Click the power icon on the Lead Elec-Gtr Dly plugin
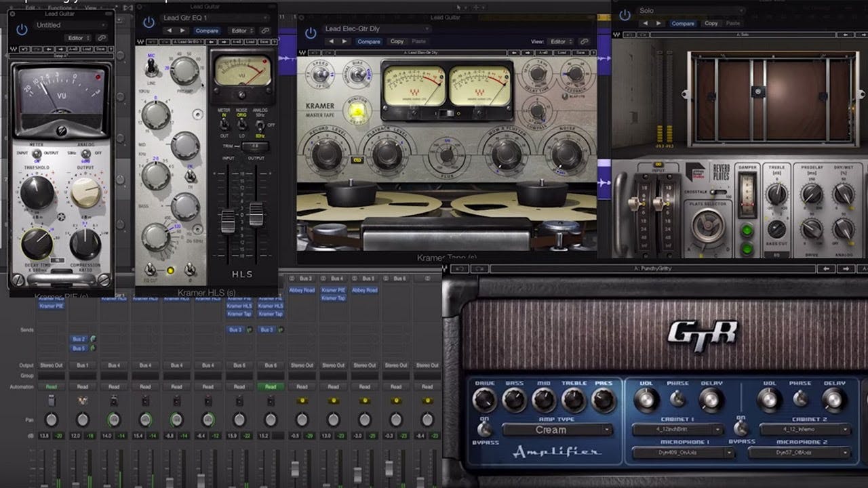 click(311, 33)
